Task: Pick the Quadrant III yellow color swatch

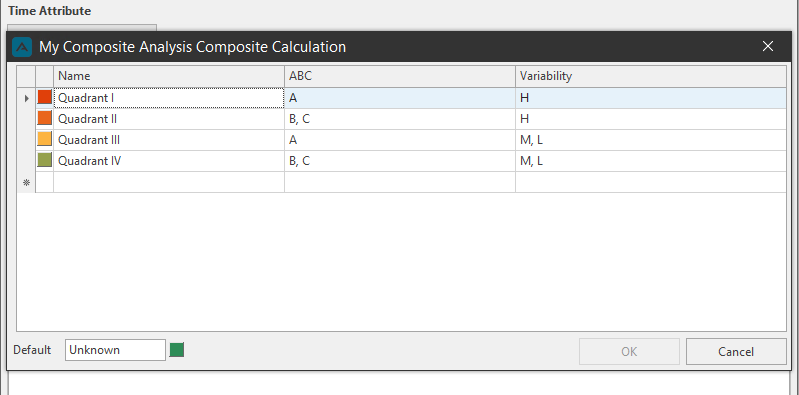Action: coord(45,139)
